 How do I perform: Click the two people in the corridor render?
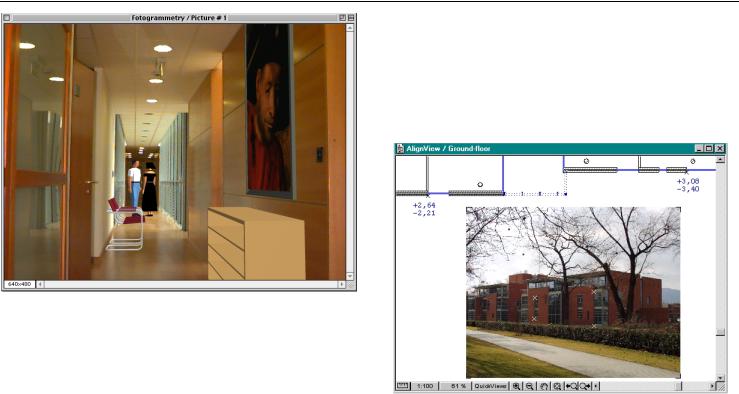(x=142, y=188)
